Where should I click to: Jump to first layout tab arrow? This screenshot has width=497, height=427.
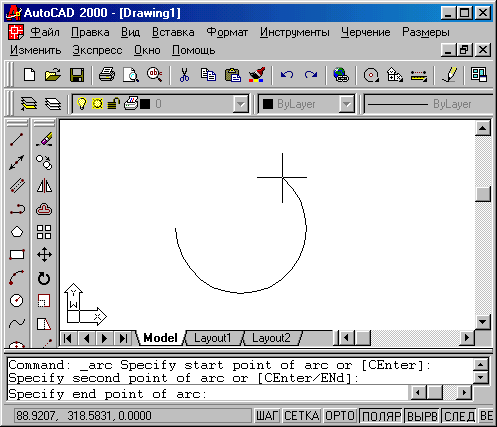68,338
